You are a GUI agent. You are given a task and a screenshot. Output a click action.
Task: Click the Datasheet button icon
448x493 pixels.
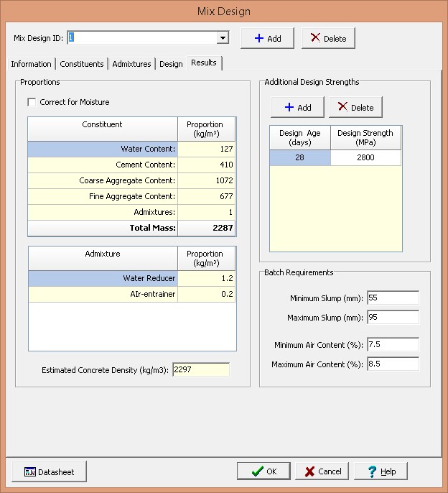pos(30,472)
